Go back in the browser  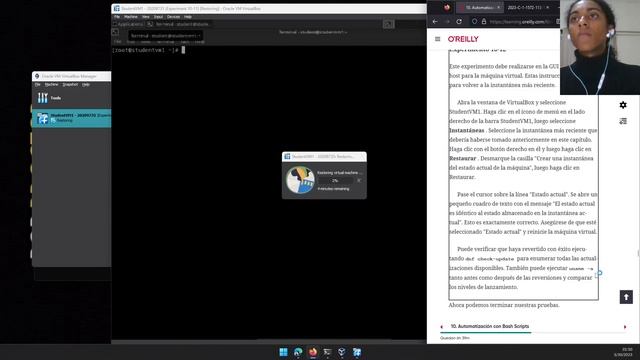coord(435,22)
